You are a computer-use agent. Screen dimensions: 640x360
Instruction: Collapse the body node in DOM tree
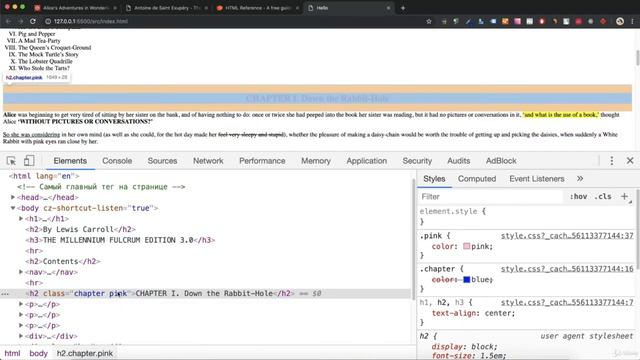coord(13,208)
